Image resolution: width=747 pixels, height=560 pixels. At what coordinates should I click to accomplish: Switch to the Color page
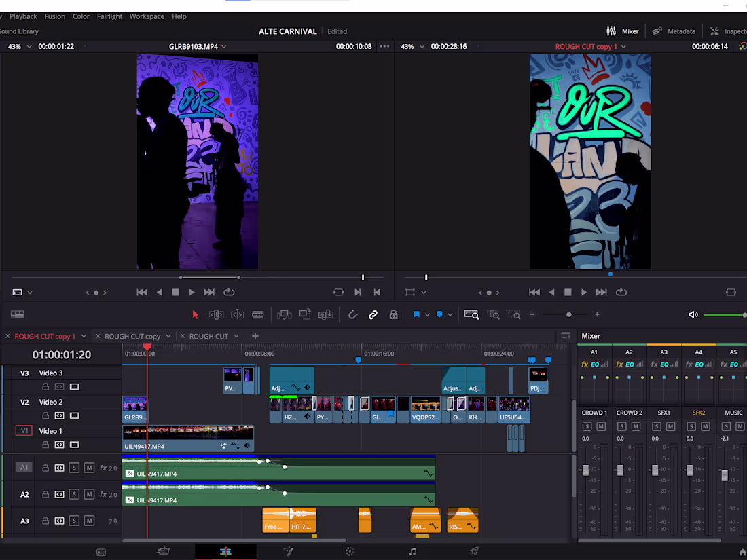[x=349, y=552]
